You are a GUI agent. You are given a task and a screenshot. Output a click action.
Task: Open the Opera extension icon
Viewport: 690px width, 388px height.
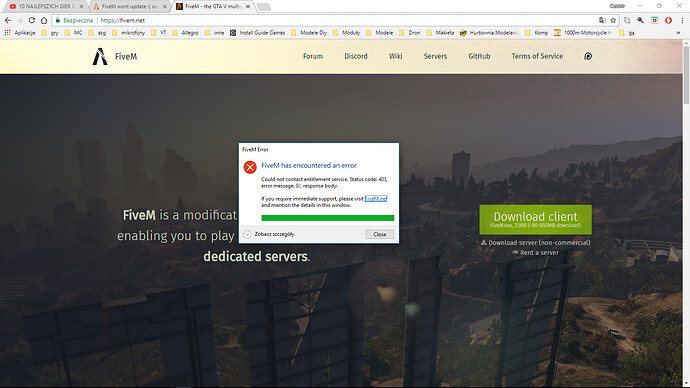click(x=668, y=20)
